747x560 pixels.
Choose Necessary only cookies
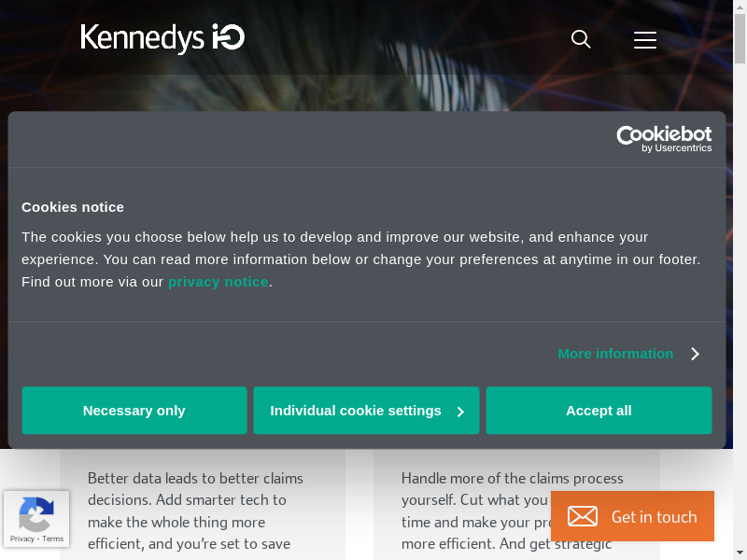[x=134, y=411]
